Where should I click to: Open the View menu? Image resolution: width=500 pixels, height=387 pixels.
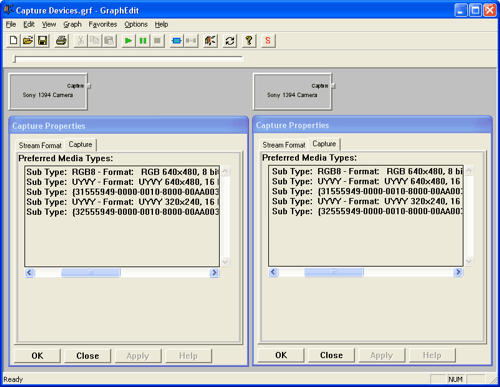pyautogui.click(x=49, y=24)
